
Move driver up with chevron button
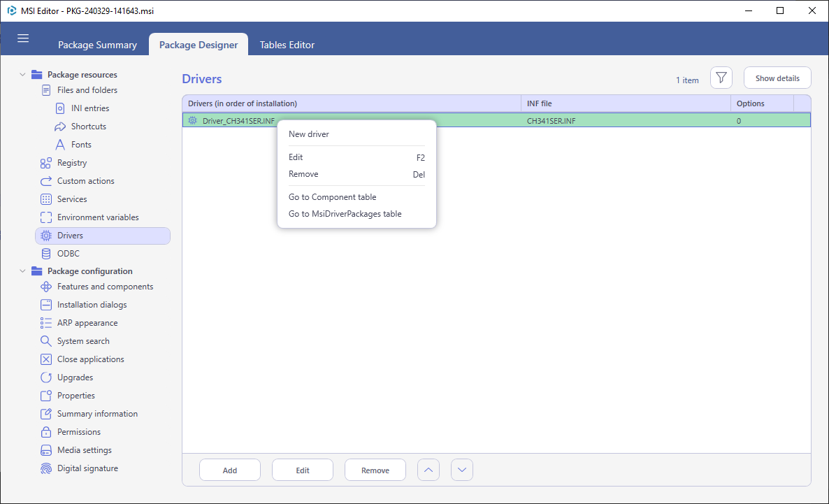pos(428,470)
